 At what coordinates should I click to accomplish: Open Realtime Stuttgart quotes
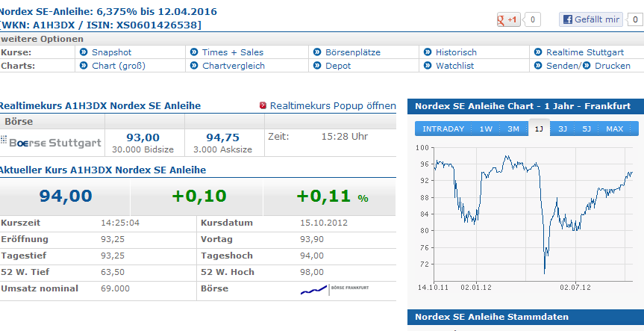(584, 52)
